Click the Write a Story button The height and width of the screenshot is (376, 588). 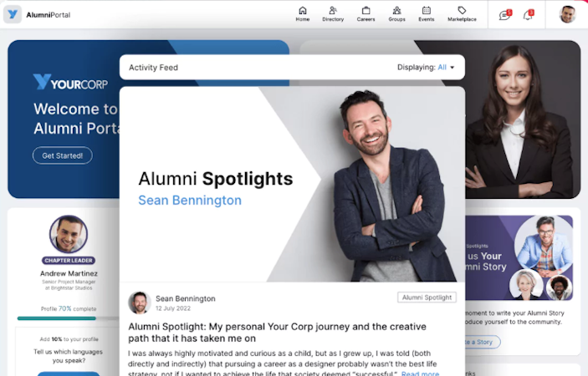[x=482, y=342]
